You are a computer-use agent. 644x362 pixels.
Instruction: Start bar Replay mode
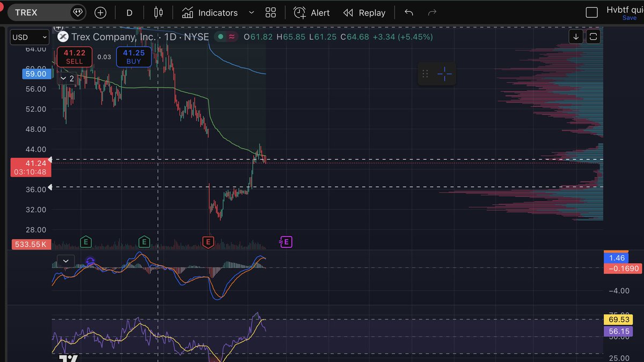[x=364, y=12]
